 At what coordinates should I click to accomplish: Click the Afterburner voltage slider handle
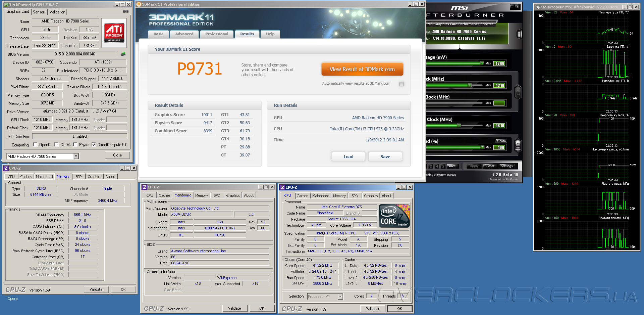[x=482, y=63]
